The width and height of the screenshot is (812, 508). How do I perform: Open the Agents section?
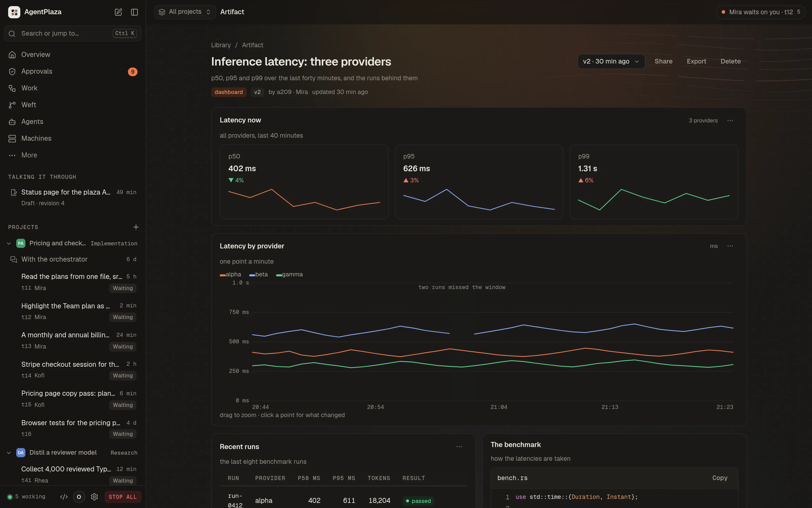[x=73, y=122]
